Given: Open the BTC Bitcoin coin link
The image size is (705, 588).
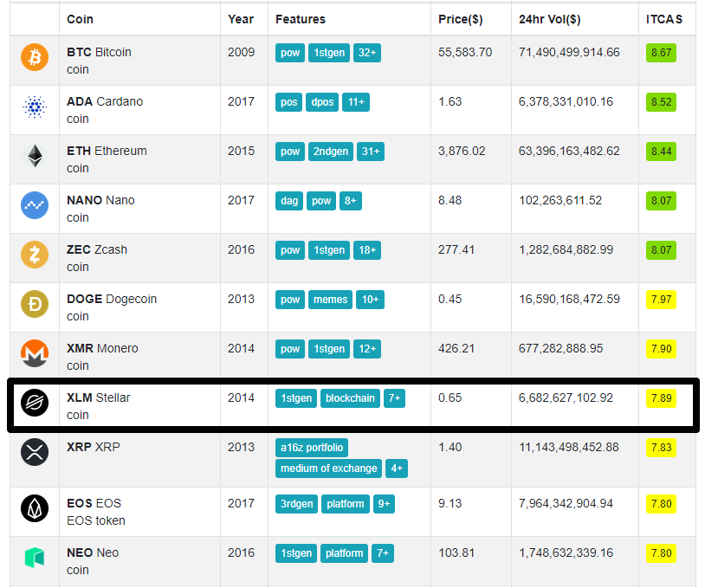Looking at the screenshot, I should coord(99,52).
